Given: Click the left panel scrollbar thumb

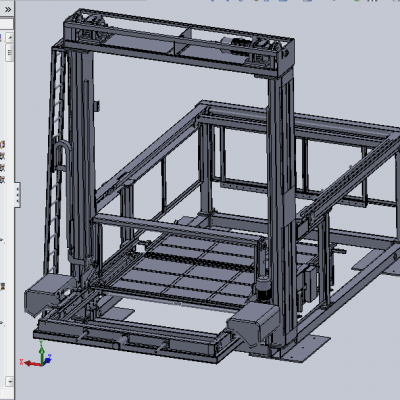Looking at the screenshot, I should tap(10, 53).
